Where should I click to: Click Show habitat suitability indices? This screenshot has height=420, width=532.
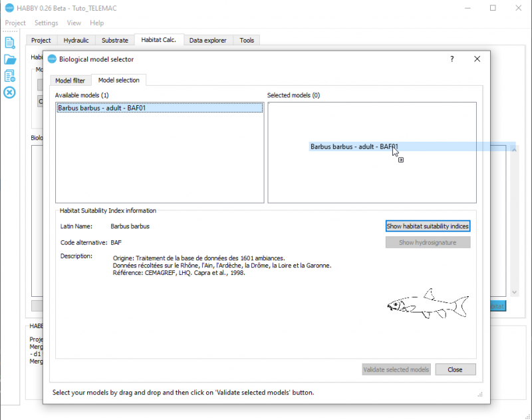tap(427, 226)
